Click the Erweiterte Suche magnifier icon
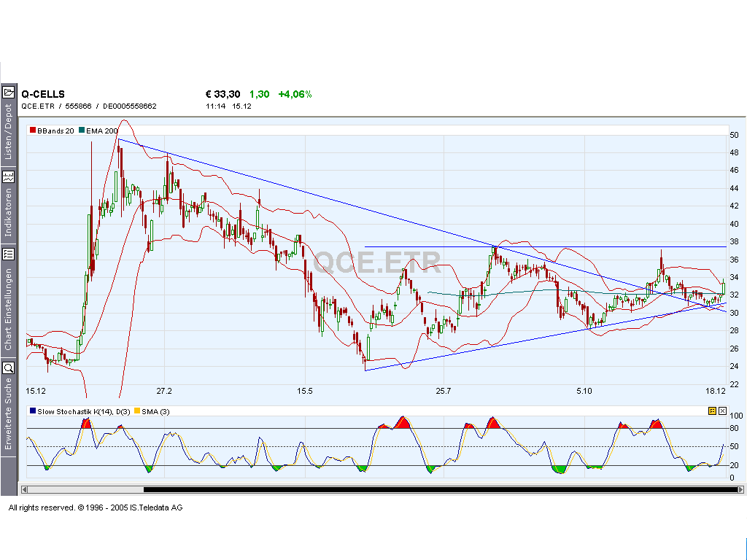The height and width of the screenshot is (560, 747). coord(9,368)
